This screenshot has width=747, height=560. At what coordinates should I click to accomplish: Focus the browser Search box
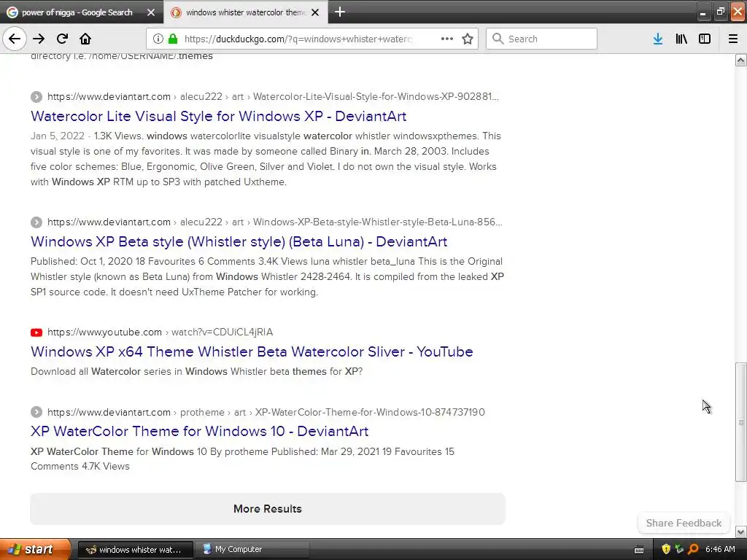point(542,39)
